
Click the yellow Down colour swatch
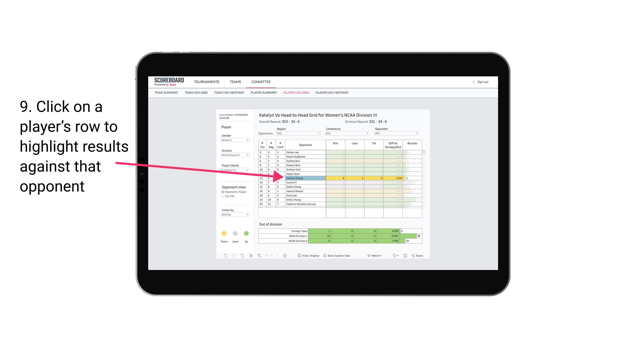(224, 233)
